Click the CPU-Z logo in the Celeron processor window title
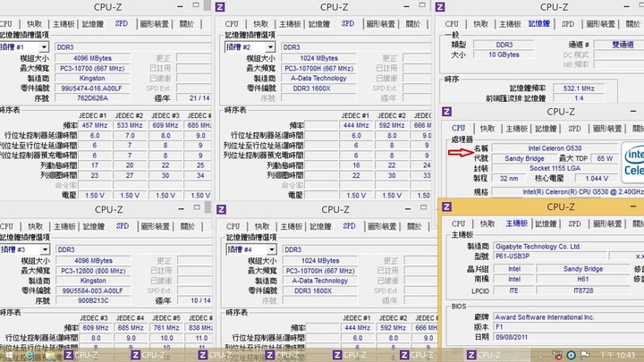This screenshot has height=362, width=644. click(x=447, y=112)
